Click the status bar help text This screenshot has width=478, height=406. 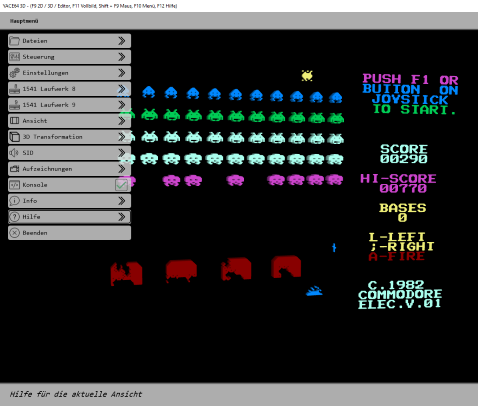pos(76,394)
